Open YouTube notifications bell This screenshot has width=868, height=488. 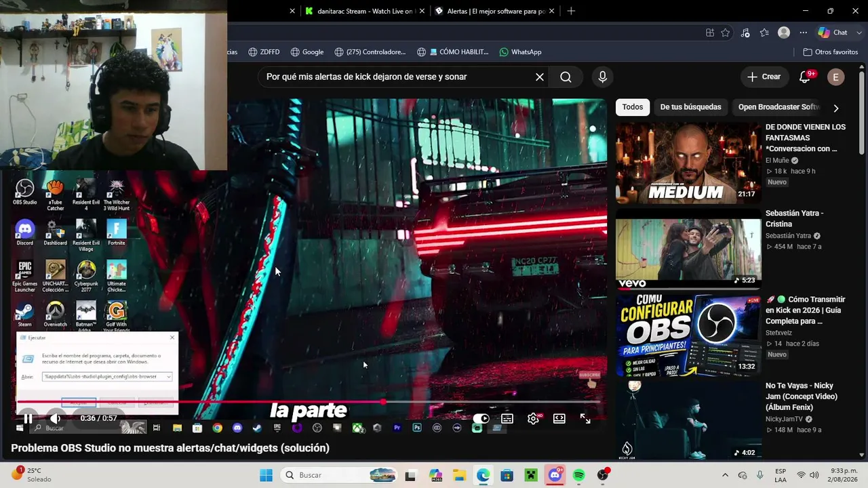pos(805,77)
